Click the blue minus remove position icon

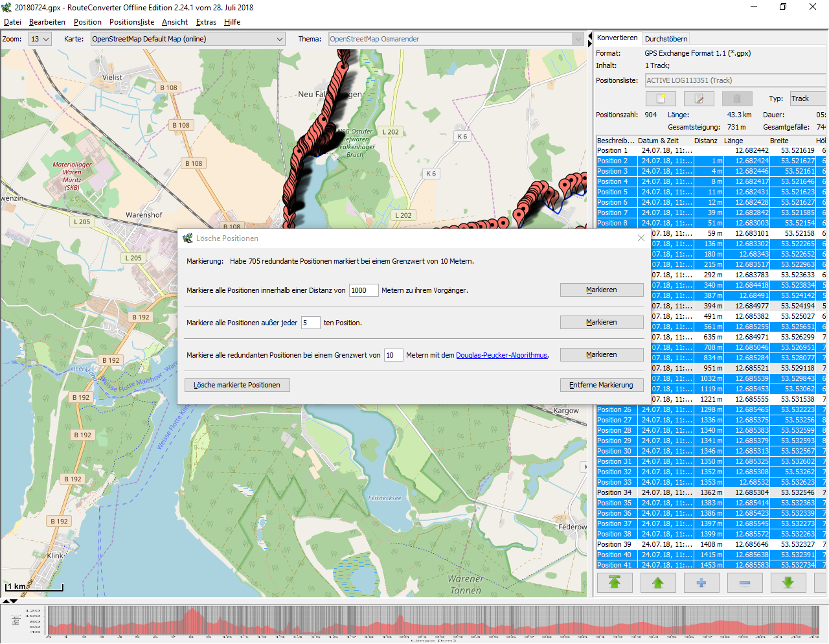coord(745,582)
